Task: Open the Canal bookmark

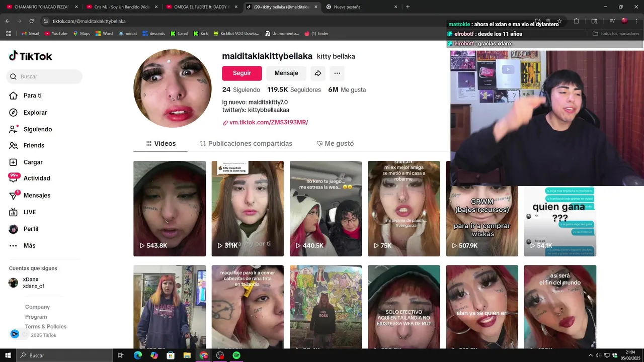Action: tap(179, 34)
